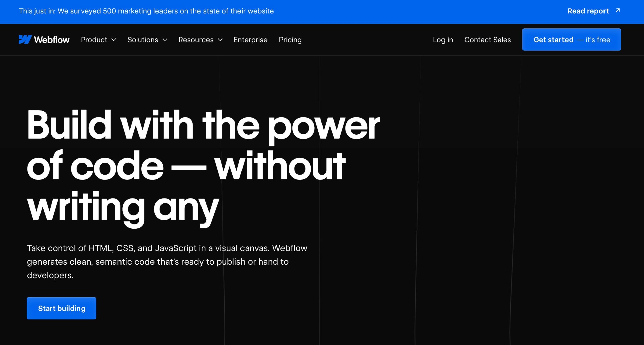Go to the Pricing page
Screen dimensions: 644x345
click(290, 40)
